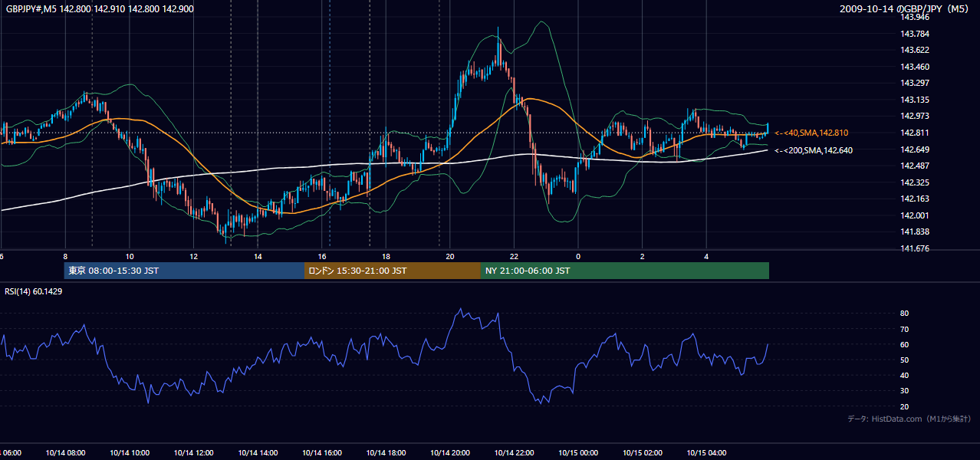Image resolution: width=980 pixels, height=460 pixels.
Task: Click bottom time label 10/14 16:00
Action: [x=322, y=453]
